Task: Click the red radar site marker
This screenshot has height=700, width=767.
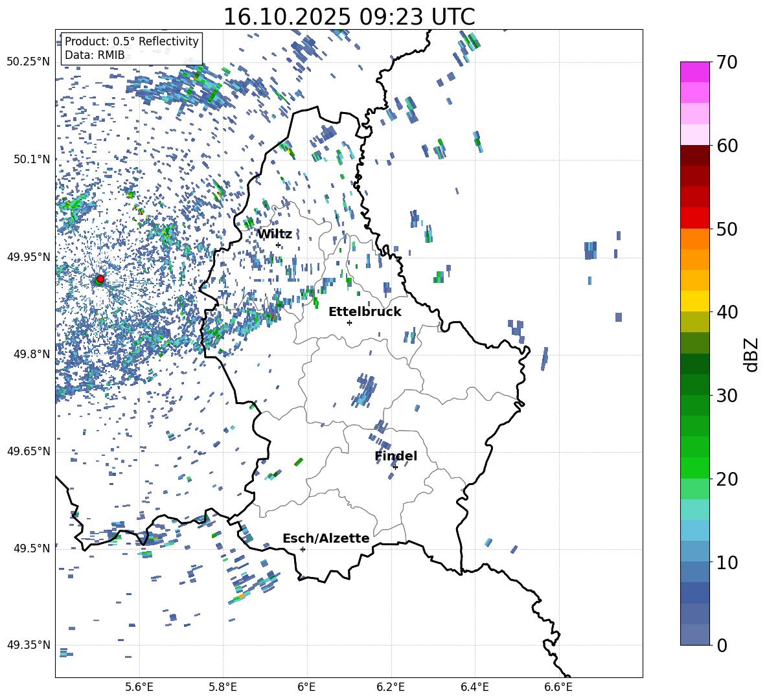Action: pyautogui.click(x=100, y=279)
